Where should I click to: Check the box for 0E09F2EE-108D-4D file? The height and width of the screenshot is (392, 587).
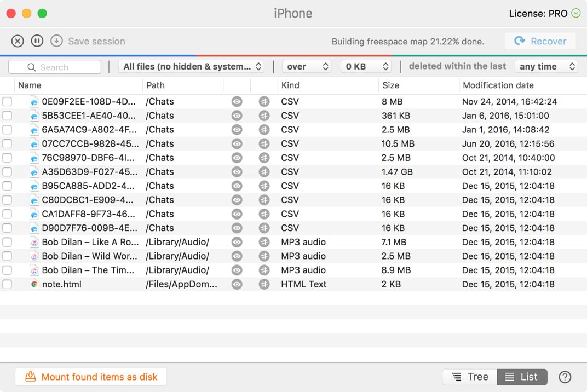7,101
